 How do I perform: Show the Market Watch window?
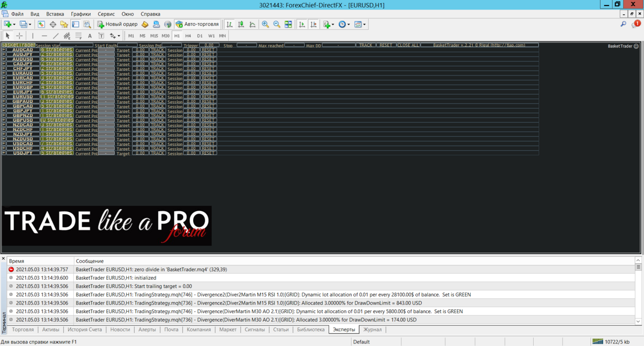(x=41, y=24)
